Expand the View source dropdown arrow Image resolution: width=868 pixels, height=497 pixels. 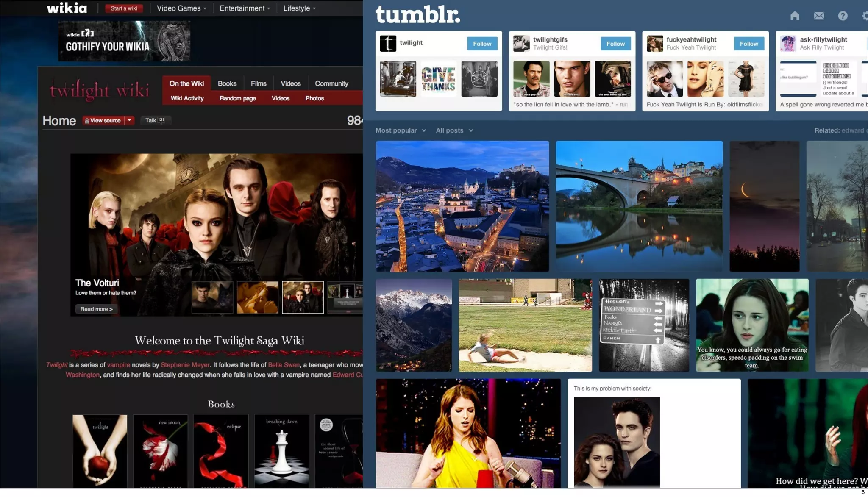click(130, 120)
